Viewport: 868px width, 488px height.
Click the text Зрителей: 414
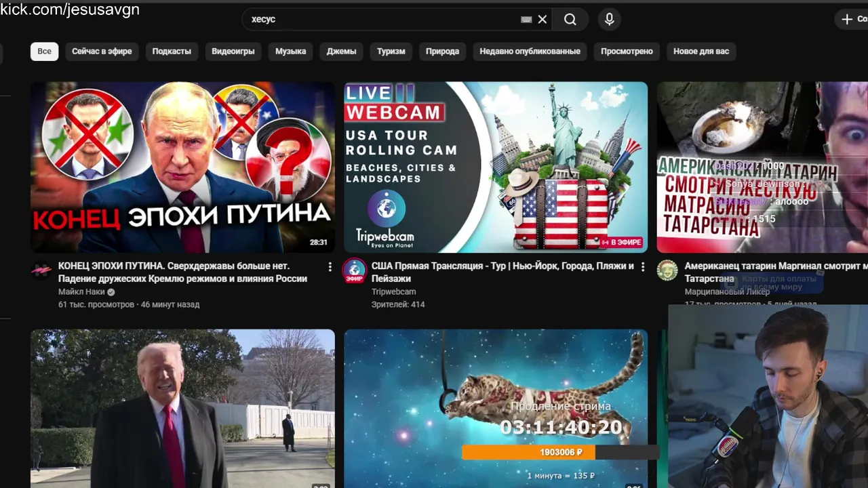398,305
